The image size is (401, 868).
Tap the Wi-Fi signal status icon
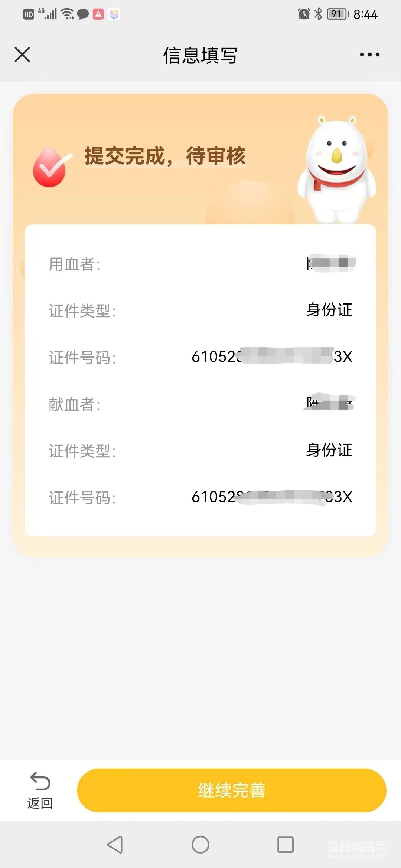tap(68, 14)
